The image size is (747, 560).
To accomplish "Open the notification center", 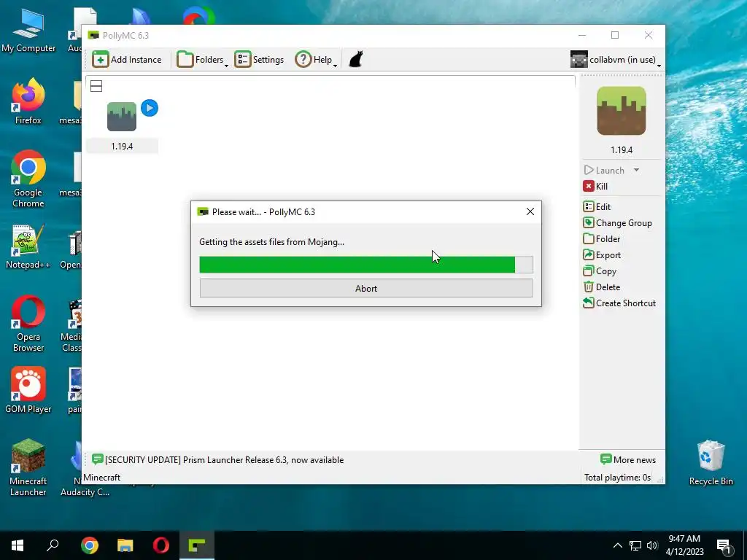I will 724,546.
